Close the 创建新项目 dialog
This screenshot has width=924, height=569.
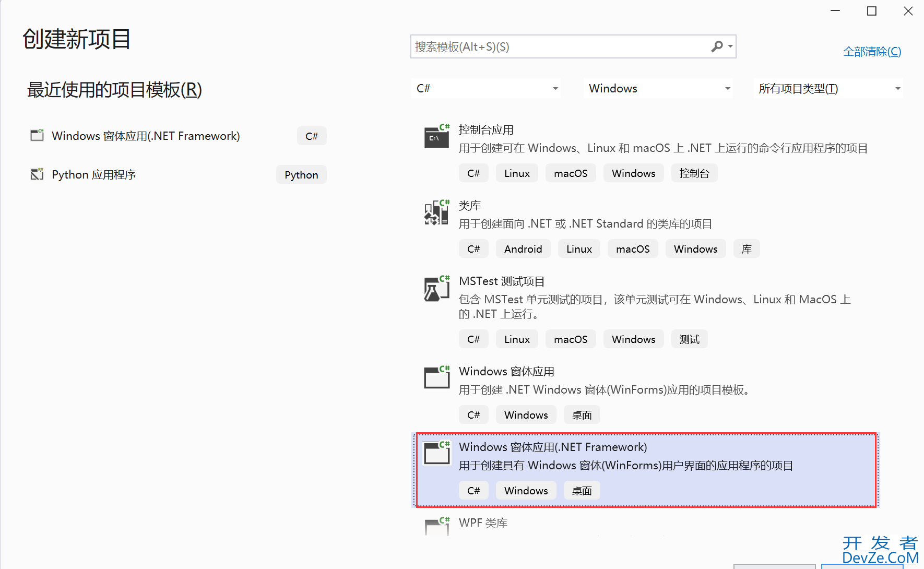click(908, 11)
